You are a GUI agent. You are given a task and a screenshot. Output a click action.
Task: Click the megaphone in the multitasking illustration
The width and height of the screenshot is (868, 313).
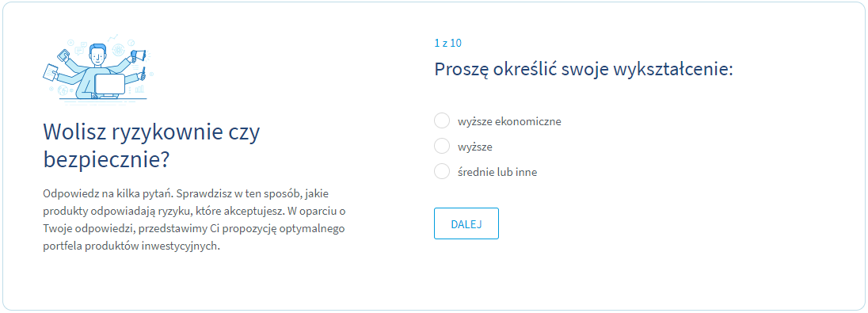point(139,55)
